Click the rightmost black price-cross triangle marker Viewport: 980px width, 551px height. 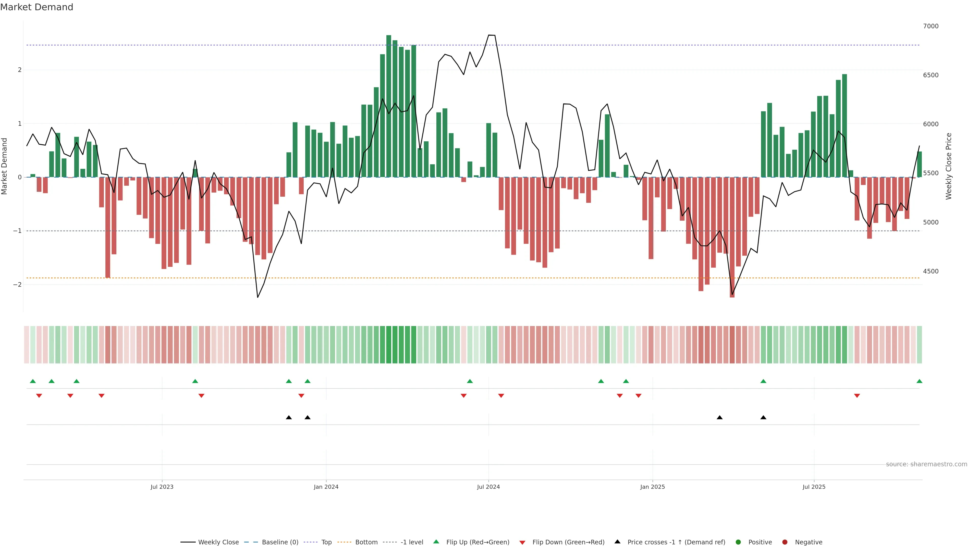763,418
